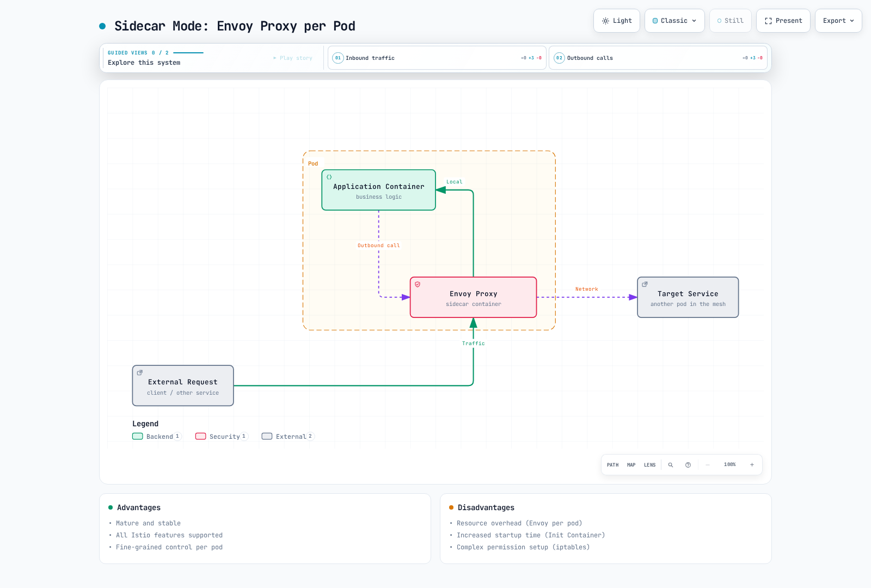Click the external link icon on External Request
The width and height of the screenshot is (871, 588).
click(140, 372)
